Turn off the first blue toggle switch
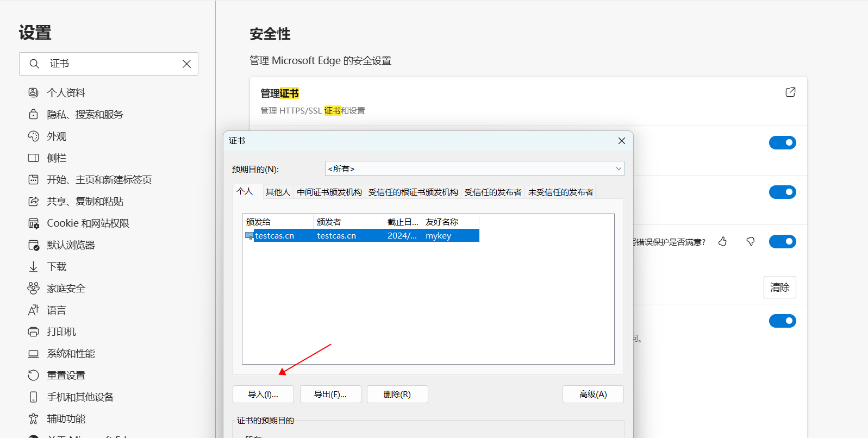The height and width of the screenshot is (438, 868). tap(782, 143)
